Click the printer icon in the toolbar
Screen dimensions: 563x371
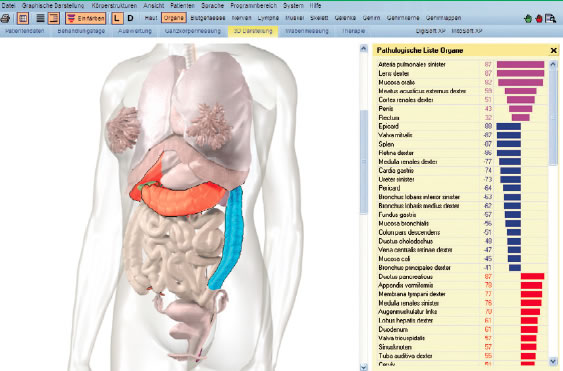pos(5,18)
